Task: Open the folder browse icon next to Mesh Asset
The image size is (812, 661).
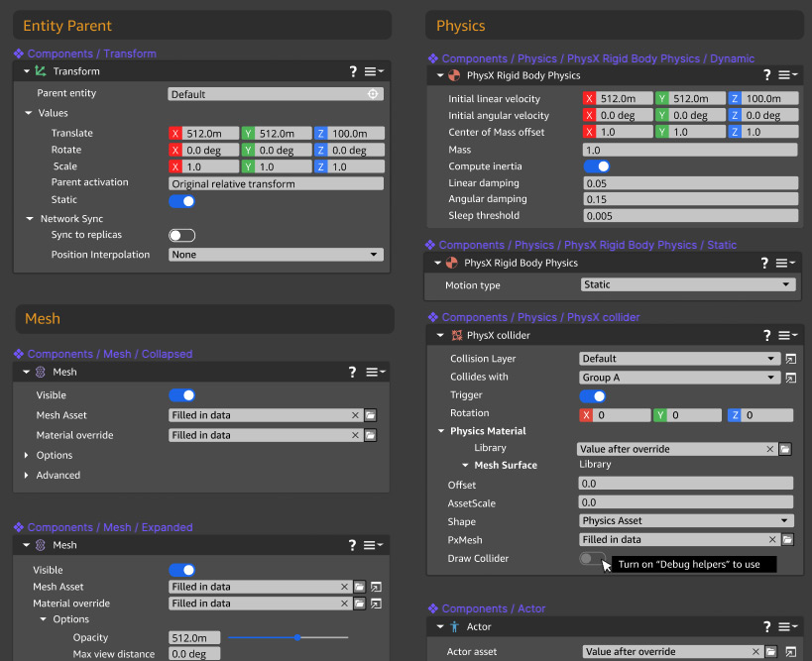Action: (x=369, y=415)
